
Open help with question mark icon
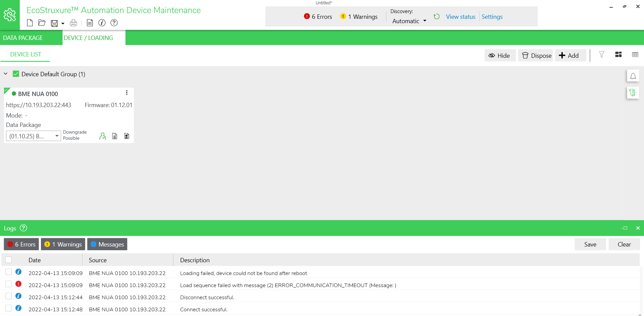pos(114,23)
